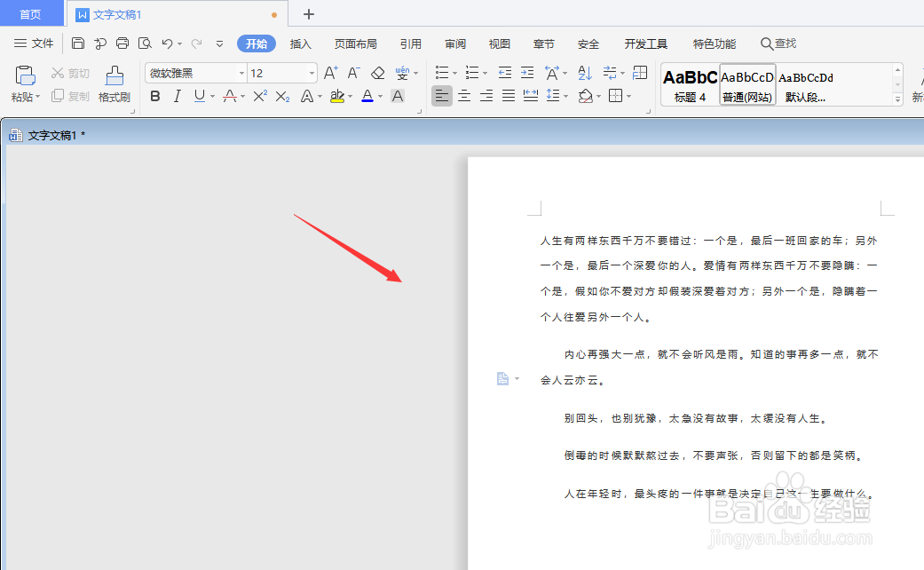Clear formatting with the eraser icon
This screenshot has width=924, height=570.
pos(378,73)
